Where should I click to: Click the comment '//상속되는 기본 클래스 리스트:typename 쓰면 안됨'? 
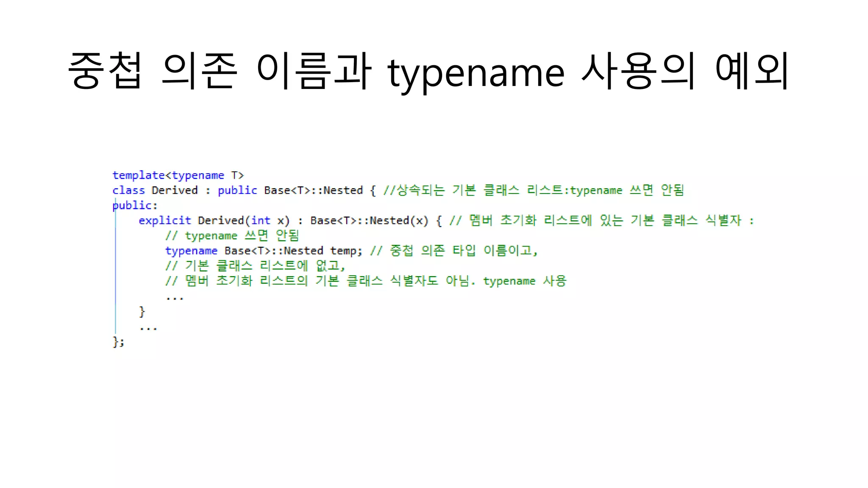coord(534,190)
